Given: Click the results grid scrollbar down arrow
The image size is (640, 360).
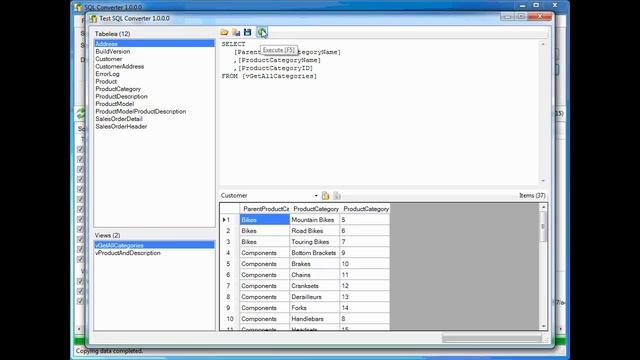Looking at the screenshot, I should click(x=543, y=326).
